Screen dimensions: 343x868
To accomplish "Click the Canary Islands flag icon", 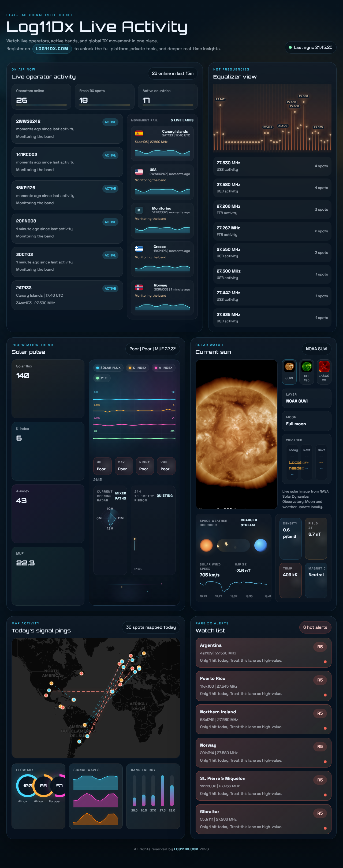I will click(139, 133).
